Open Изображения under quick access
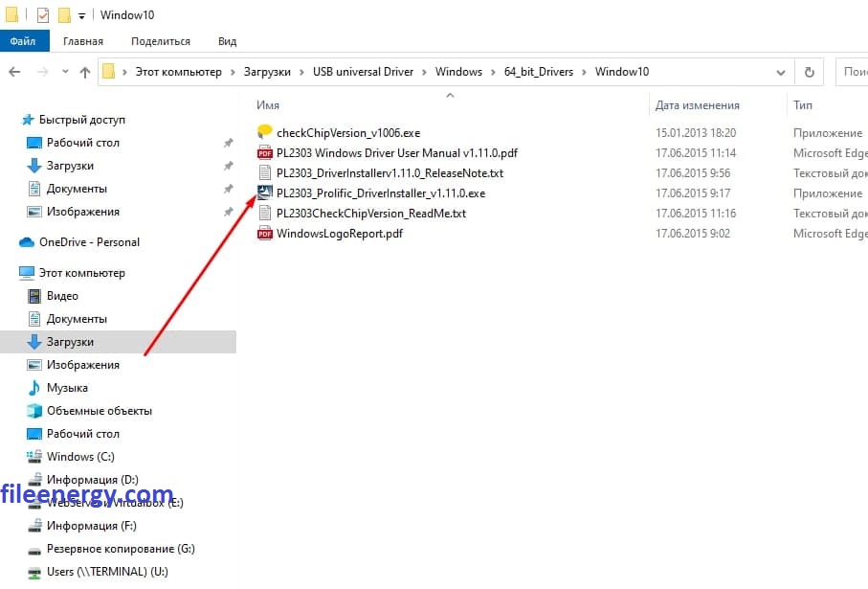Image resolution: width=868 pixels, height=589 pixels. tap(83, 211)
